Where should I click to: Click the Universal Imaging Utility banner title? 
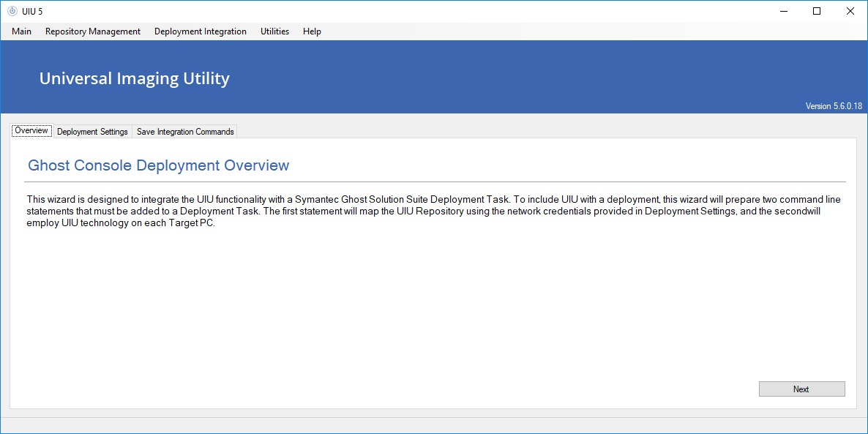tap(135, 78)
